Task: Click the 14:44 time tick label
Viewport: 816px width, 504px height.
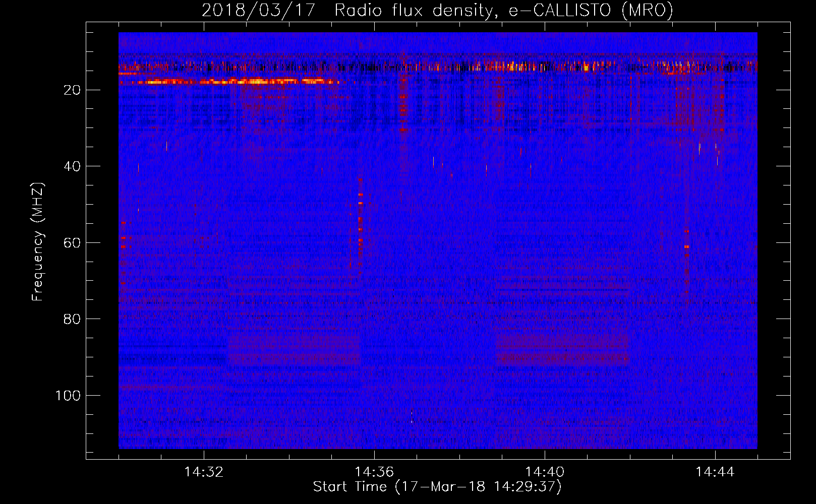Action: [x=715, y=472]
